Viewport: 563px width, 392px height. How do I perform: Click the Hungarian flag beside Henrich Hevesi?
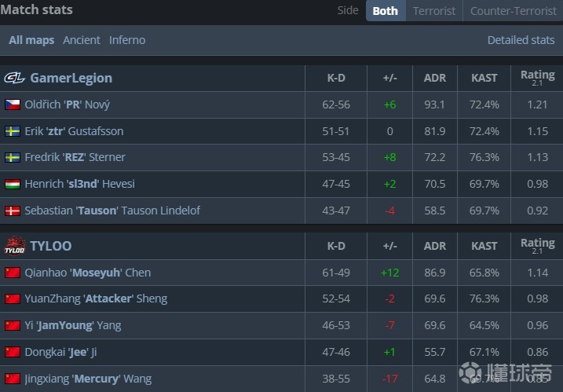coord(13,184)
